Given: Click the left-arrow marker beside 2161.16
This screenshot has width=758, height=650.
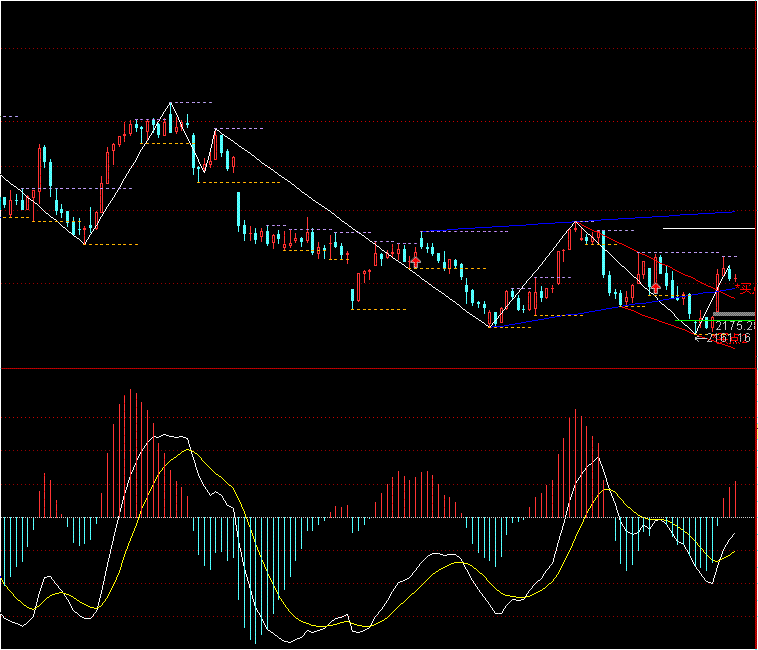Looking at the screenshot, I should (699, 338).
